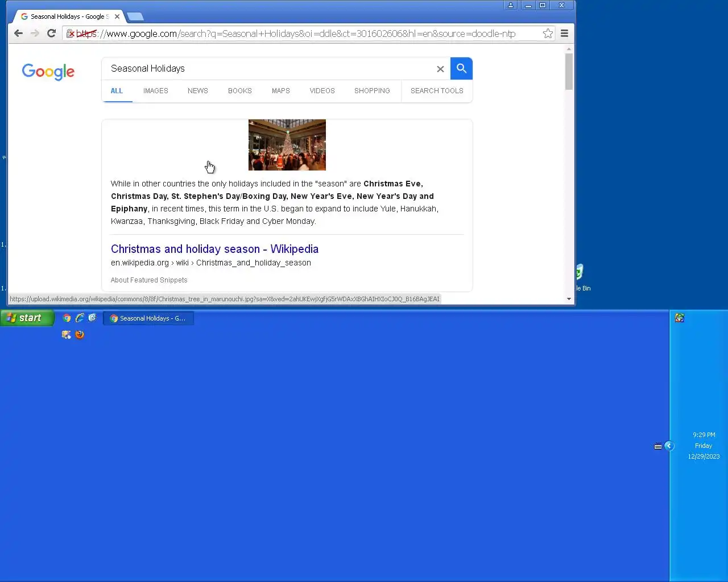The image size is (728, 582).
Task: Click the en.wikipedia.org breadcrumb URL text
Action: (211, 263)
